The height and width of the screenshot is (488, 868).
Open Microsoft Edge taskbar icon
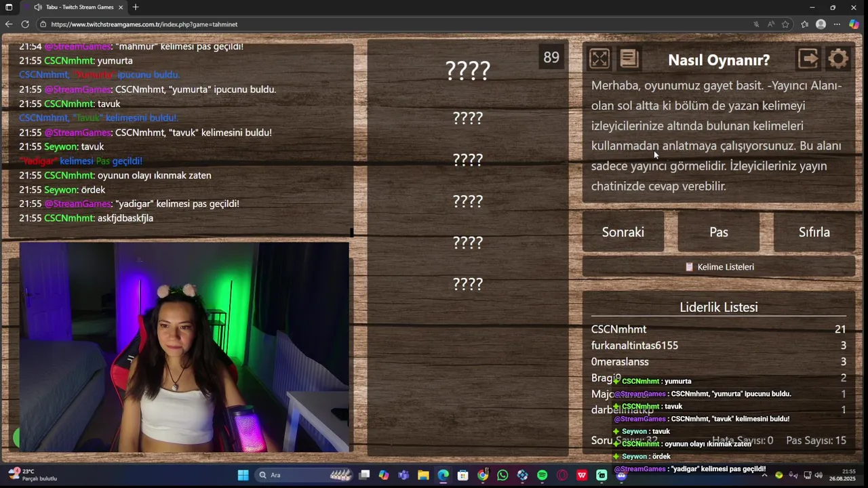[x=443, y=475]
